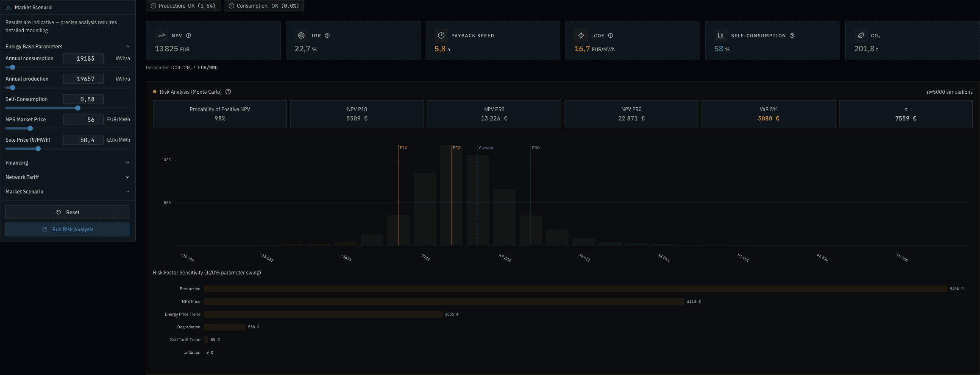Click the Probability of Positive NPV card
This screenshot has width=980, height=375.
pos(220,114)
